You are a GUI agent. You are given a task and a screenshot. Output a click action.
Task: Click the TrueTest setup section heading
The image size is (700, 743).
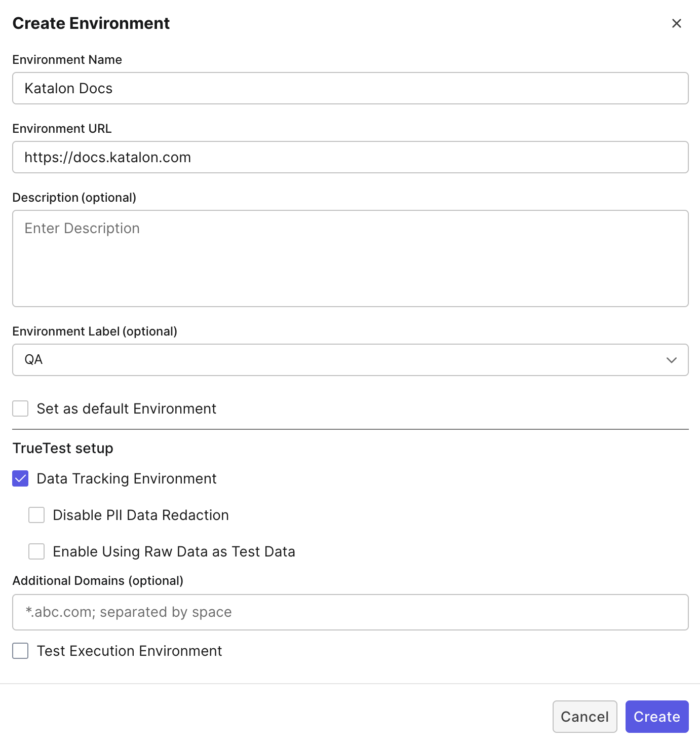point(63,448)
